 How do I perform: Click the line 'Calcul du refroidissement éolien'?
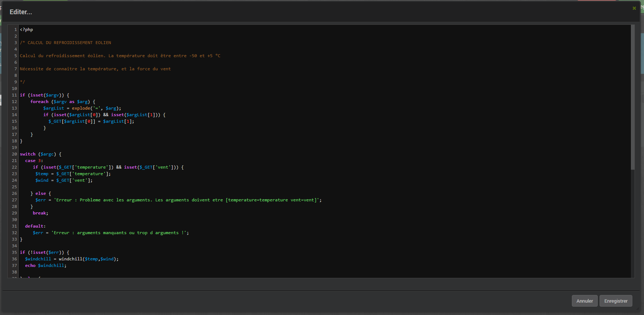click(x=120, y=56)
